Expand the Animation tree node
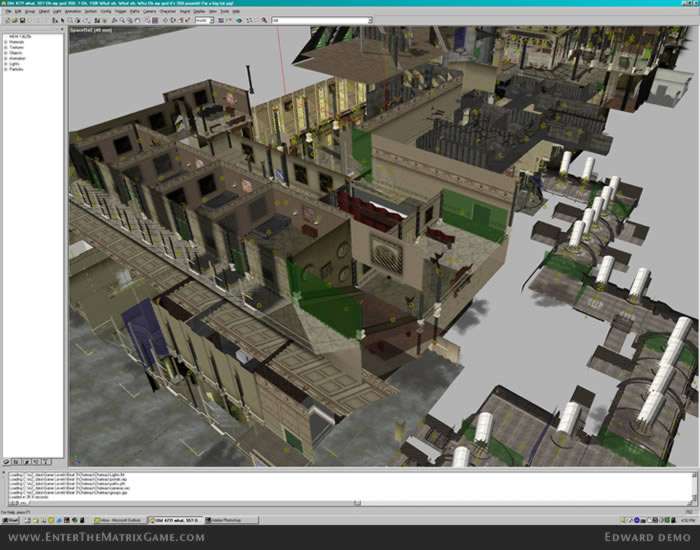Viewport: 700px width, 550px height. click(x=6, y=58)
